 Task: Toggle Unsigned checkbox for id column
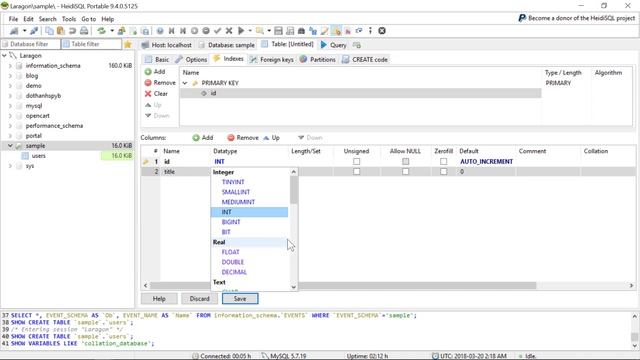click(x=356, y=162)
